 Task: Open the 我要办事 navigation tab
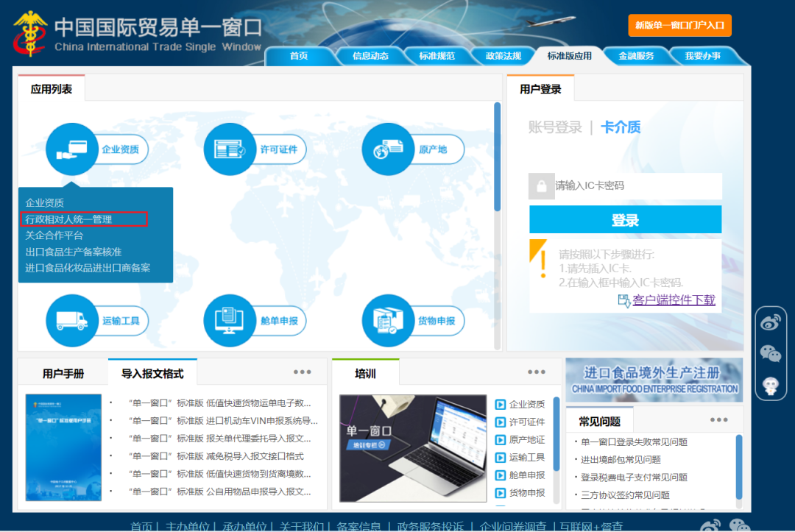point(703,56)
